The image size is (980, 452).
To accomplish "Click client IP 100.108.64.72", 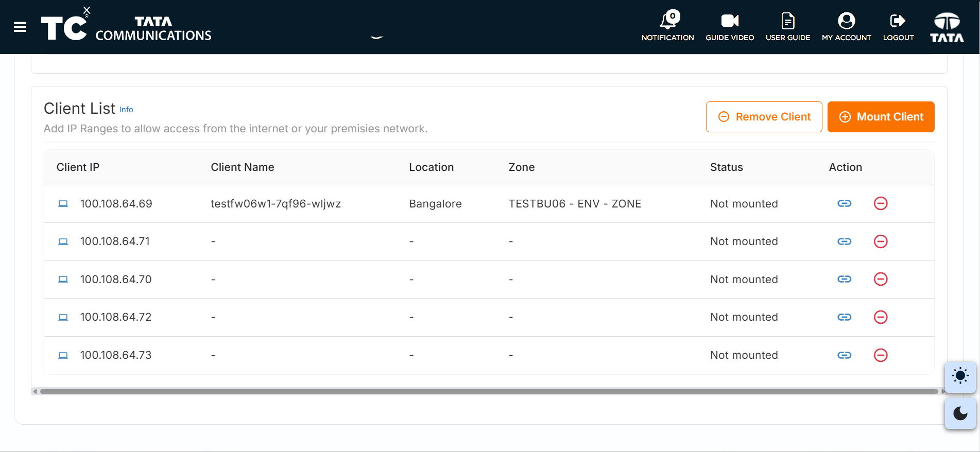I will [x=116, y=317].
